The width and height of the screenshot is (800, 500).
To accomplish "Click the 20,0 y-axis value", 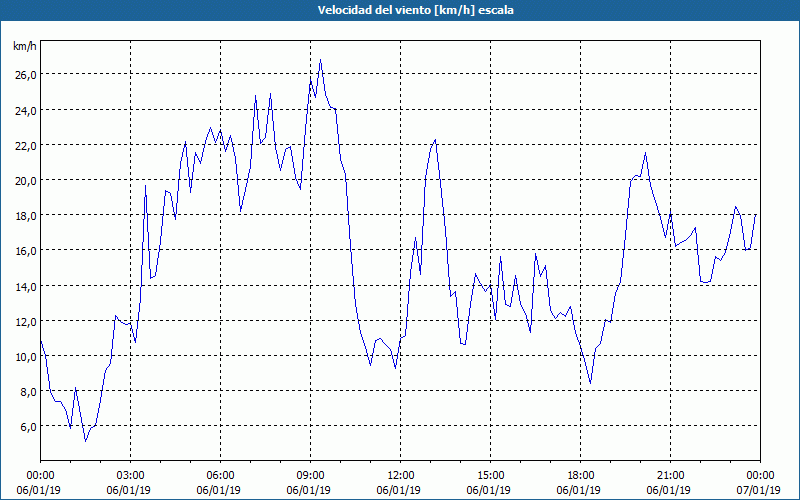I will pos(26,181).
